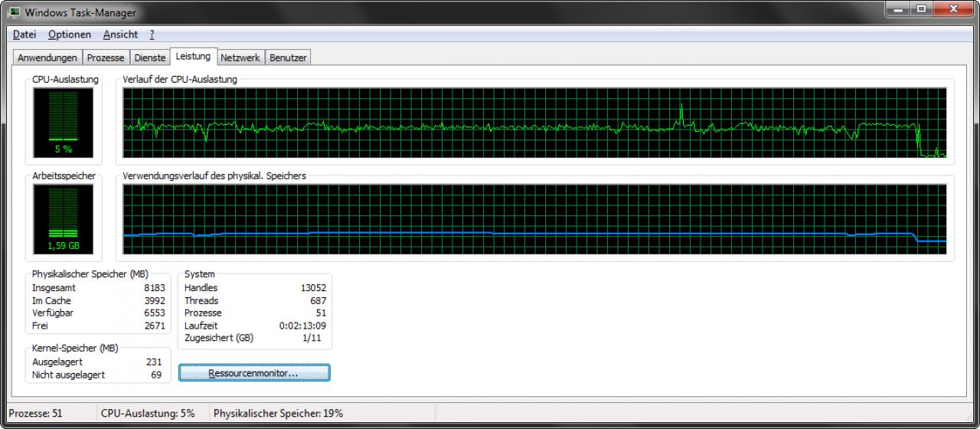Click the CPU-Auslastung 5 % gauge

[64, 123]
